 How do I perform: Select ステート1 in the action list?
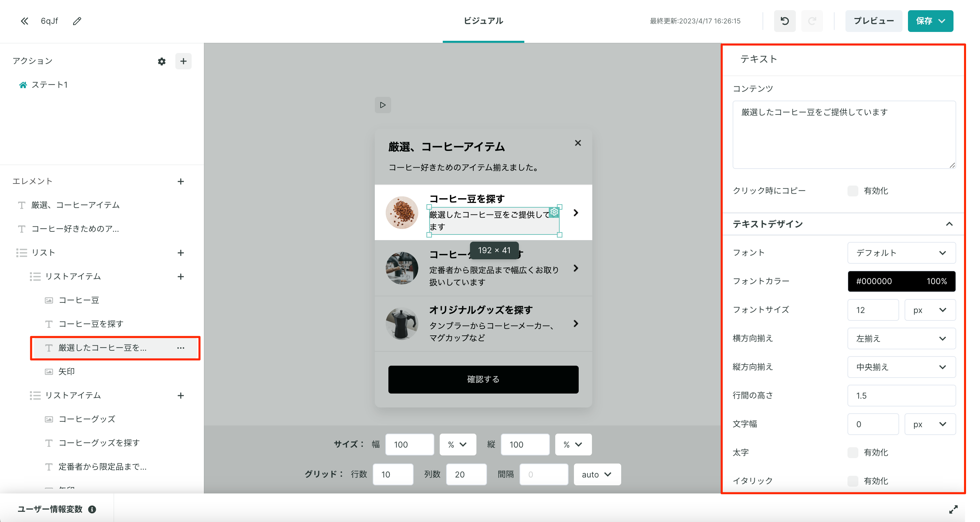coord(50,85)
